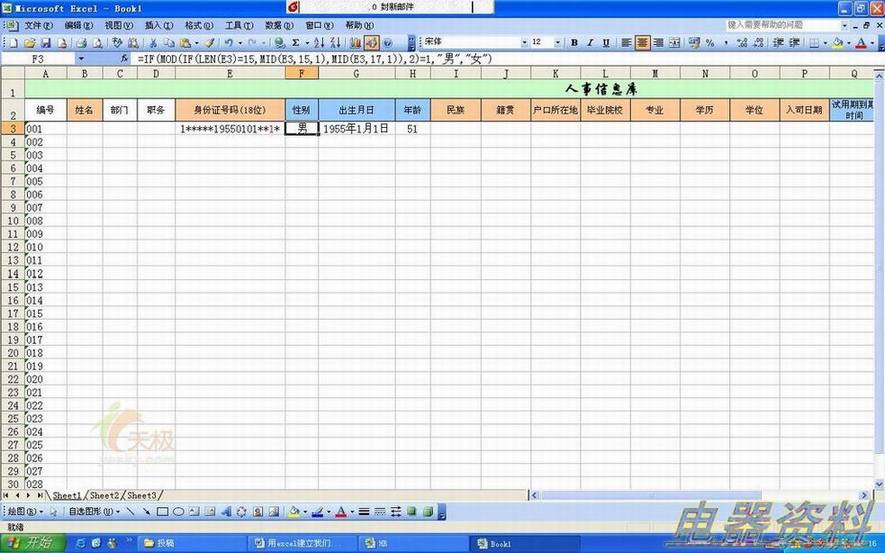Switch to the Sheet2 tab
The height and width of the screenshot is (553, 885).
click(104, 495)
